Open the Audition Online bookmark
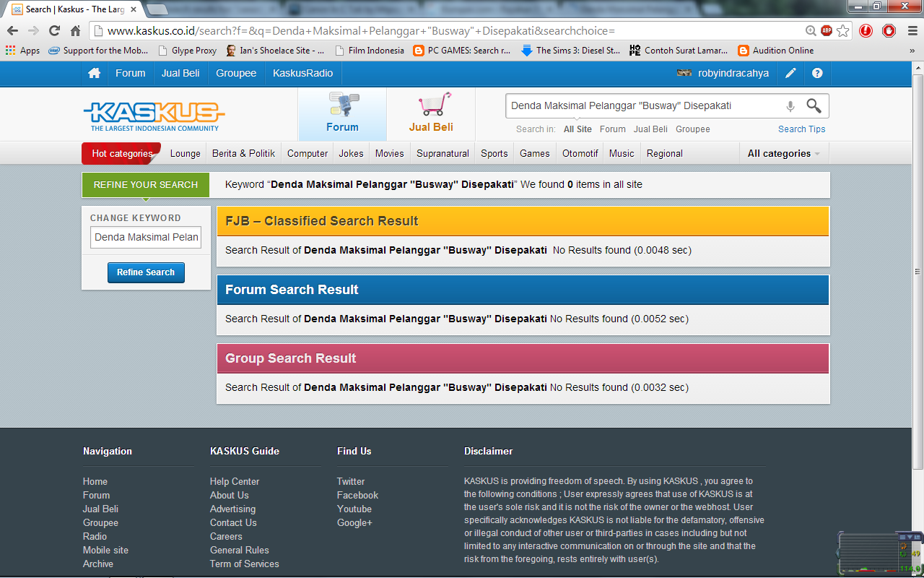This screenshot has height=578, width=924. [x=776, y=51]
